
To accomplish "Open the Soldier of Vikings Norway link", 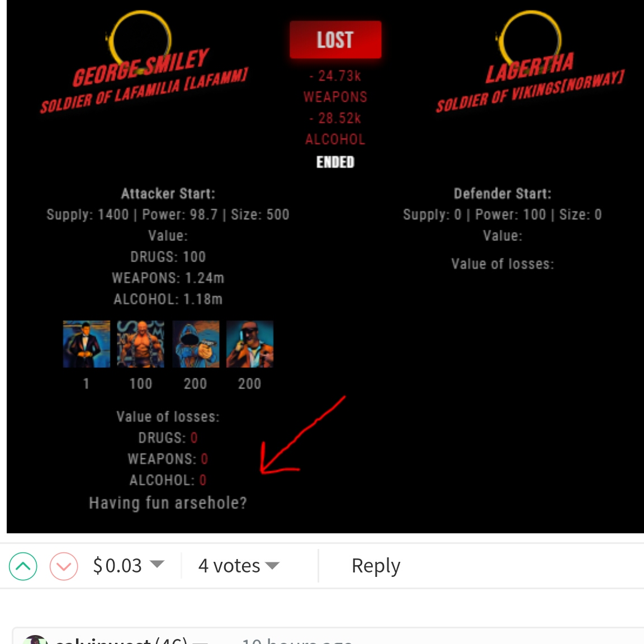I will [530, 91].
